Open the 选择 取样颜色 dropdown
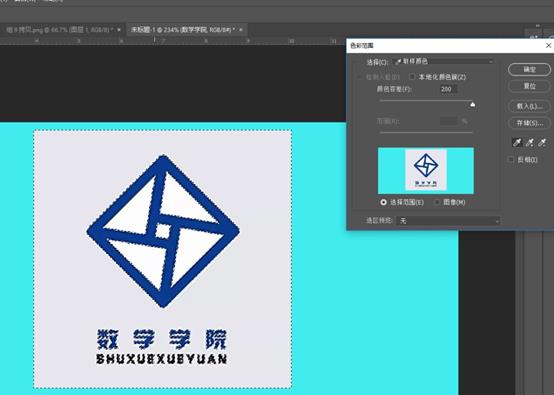Viewport: 554px width, 395px height. click(x=444, y=61)
